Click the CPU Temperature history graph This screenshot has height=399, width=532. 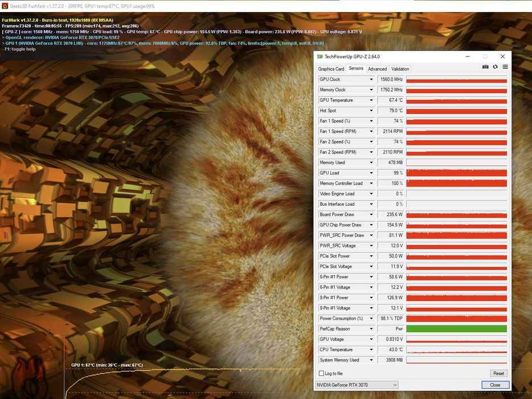pos(456,349)
